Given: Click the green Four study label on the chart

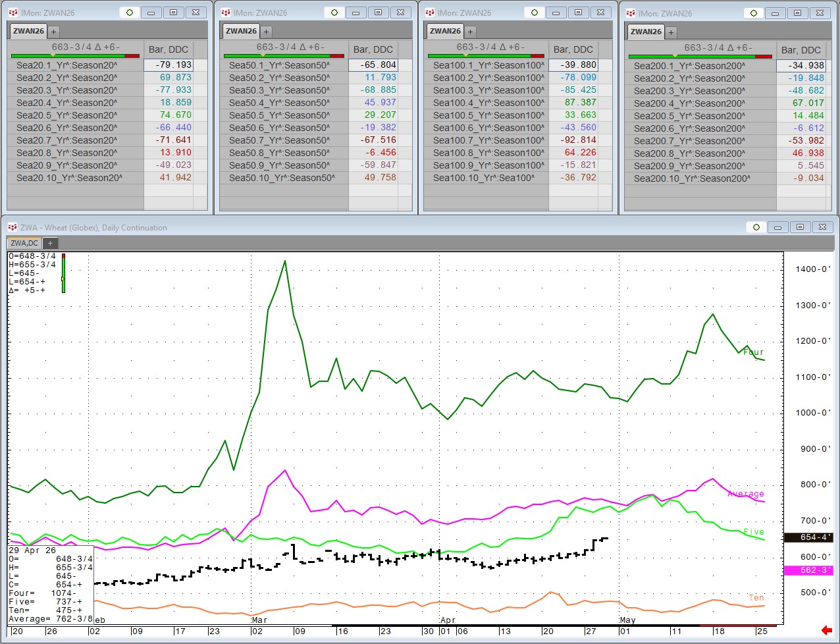Looking at the screenshot, I should pos(753,352).
